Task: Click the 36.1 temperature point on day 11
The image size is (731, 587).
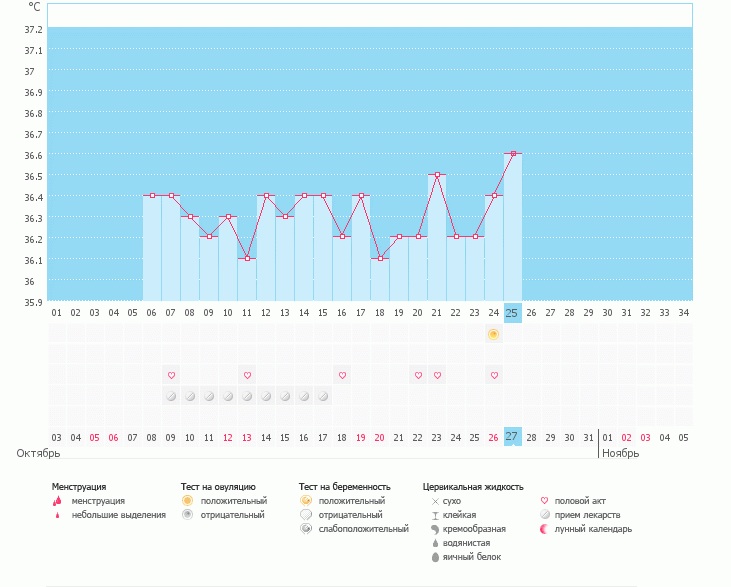Action: (x=247, y=258)
